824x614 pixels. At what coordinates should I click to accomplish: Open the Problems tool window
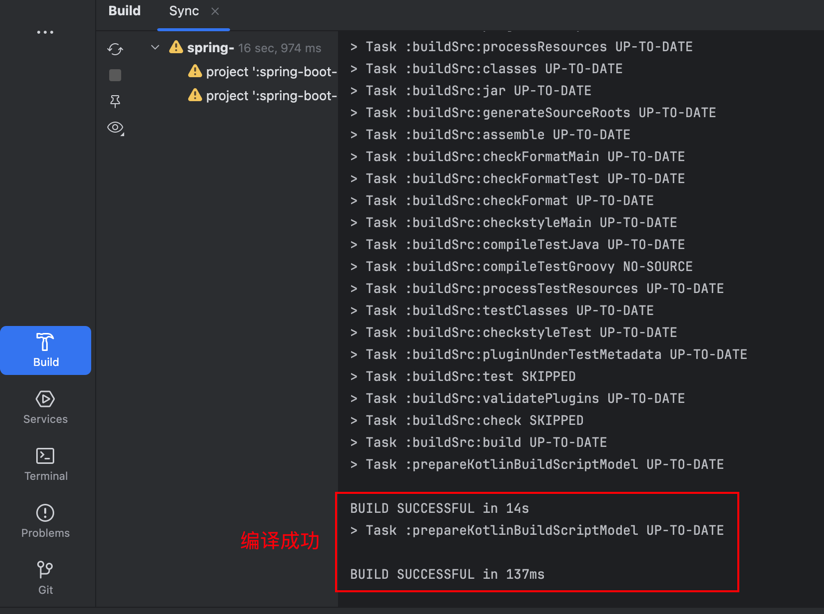click(45, 521)
